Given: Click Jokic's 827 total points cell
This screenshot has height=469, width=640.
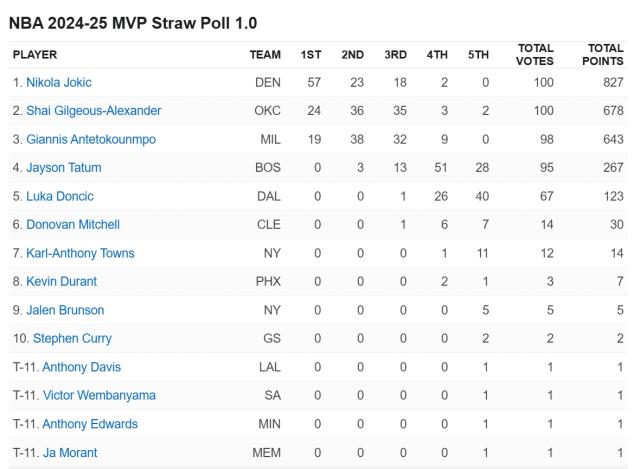Looking at the screenshot, I should 610,82.
